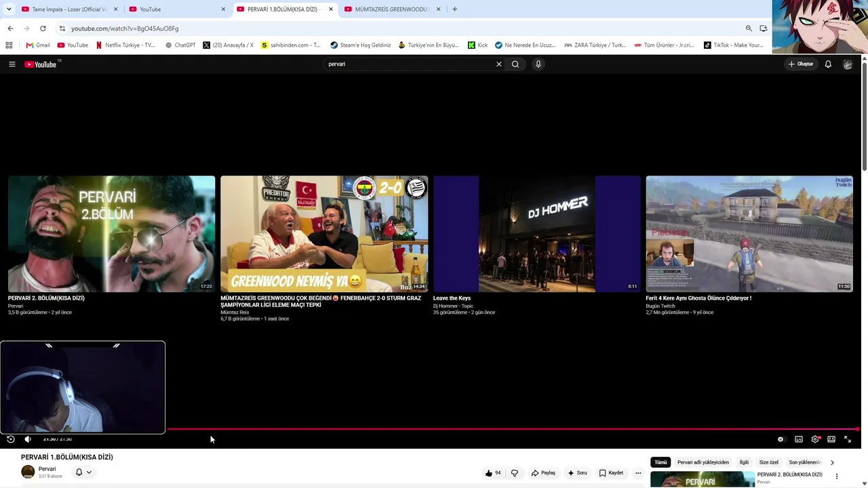Image resolution: width=868 pixels, height=488 pixels.
Task: Click the magnifier search button
Action: pos(515,64)
